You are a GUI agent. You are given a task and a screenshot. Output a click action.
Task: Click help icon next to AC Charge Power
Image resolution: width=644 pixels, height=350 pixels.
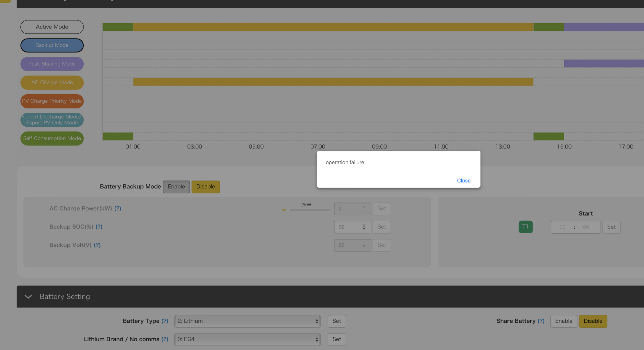pyautogui.click(x=118, y=208)
